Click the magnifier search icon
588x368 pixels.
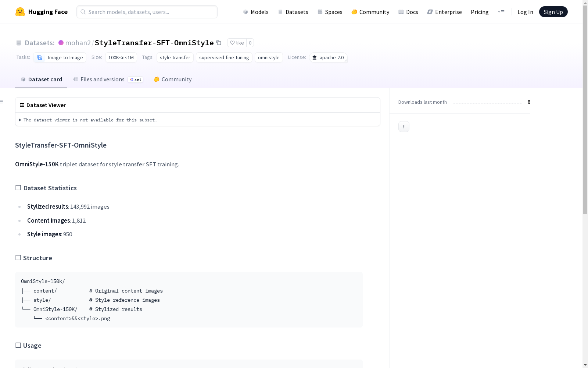click(x=83, y=12)
